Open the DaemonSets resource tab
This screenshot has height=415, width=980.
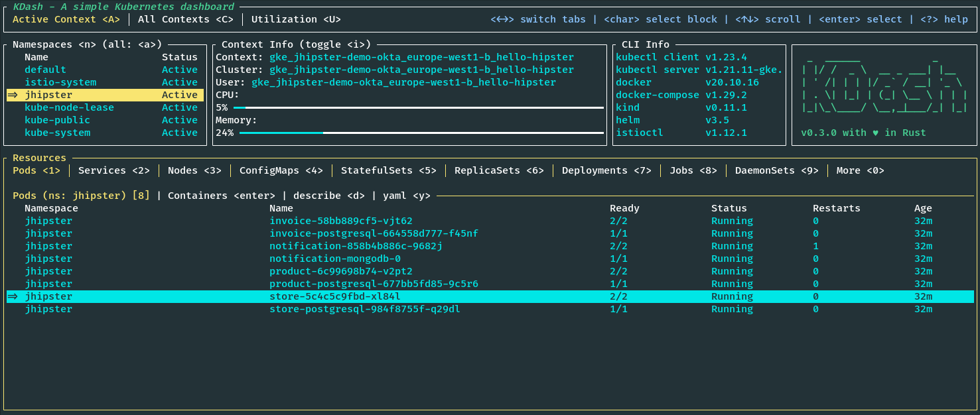click(x=776, y=170)
